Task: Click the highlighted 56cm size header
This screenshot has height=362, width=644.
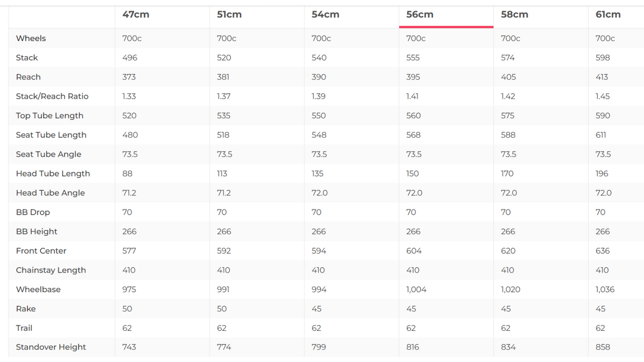Action: pyautogui.click(x=420, y=15)
